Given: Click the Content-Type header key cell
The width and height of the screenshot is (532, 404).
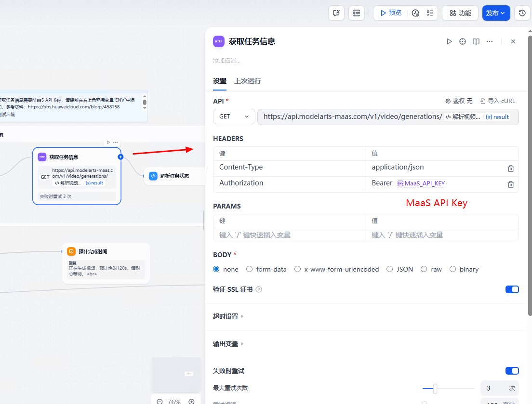Looking at the screenshot, I should click(x=290, y=168).
